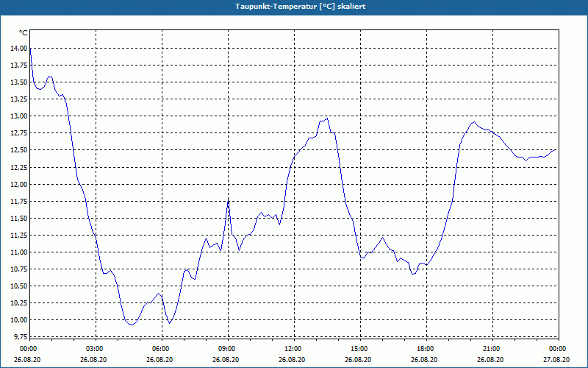Select the 09:00 time label

(x=226, y=349)
